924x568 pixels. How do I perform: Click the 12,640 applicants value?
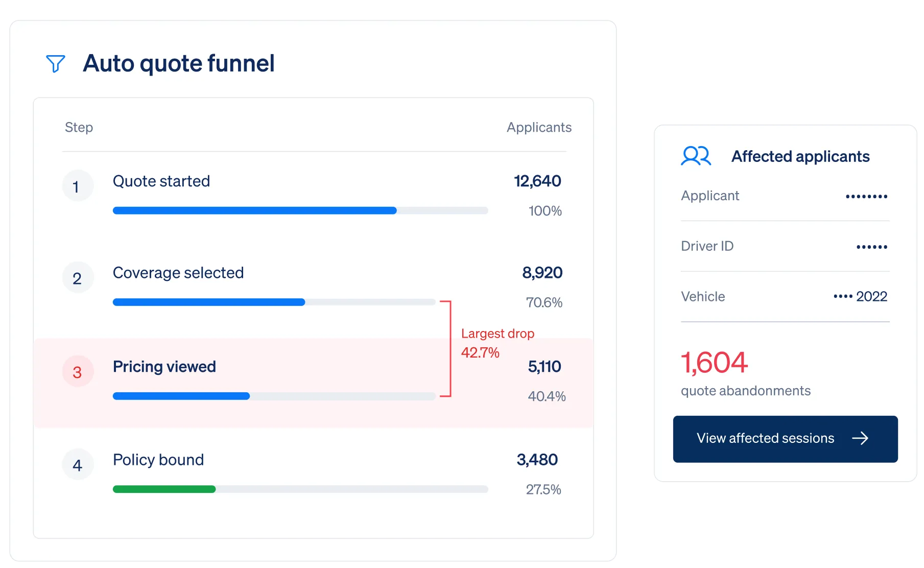point(537,181)
